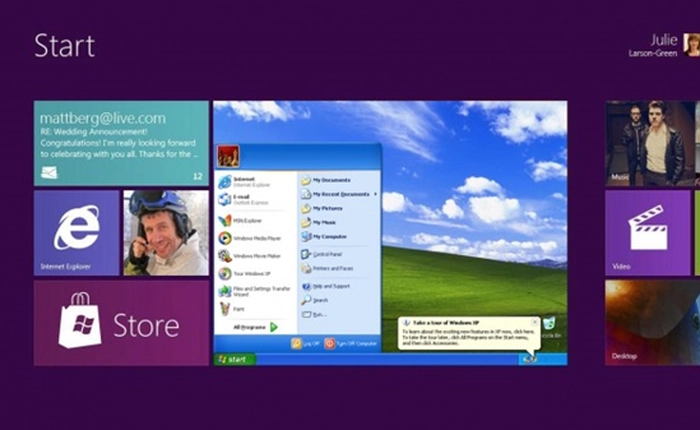Open the Recycle Bin on XP desktop

[x=551, y=327]
